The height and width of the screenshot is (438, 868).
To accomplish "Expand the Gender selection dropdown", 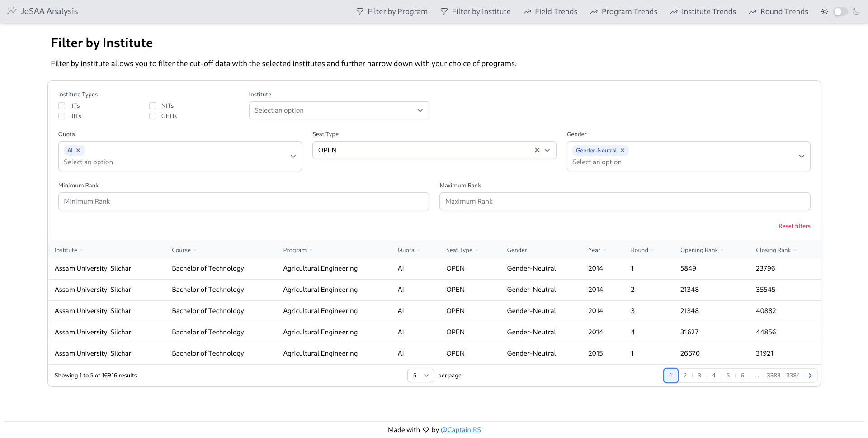I will click(802, 156).
